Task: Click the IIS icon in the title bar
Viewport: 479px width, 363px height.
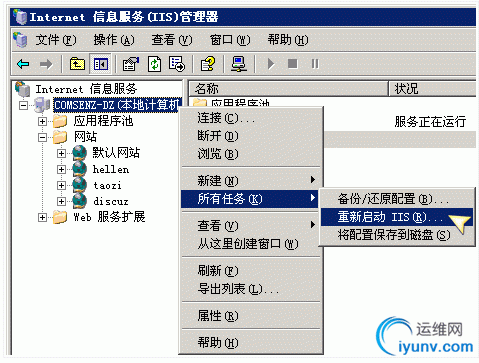Action: [x=20, y=17]
